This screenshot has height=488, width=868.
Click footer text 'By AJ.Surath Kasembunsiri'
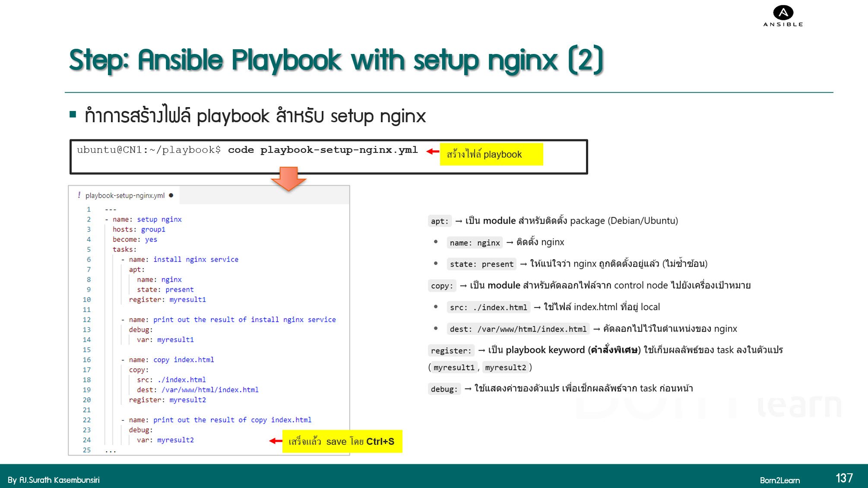(x=54, y=480)
